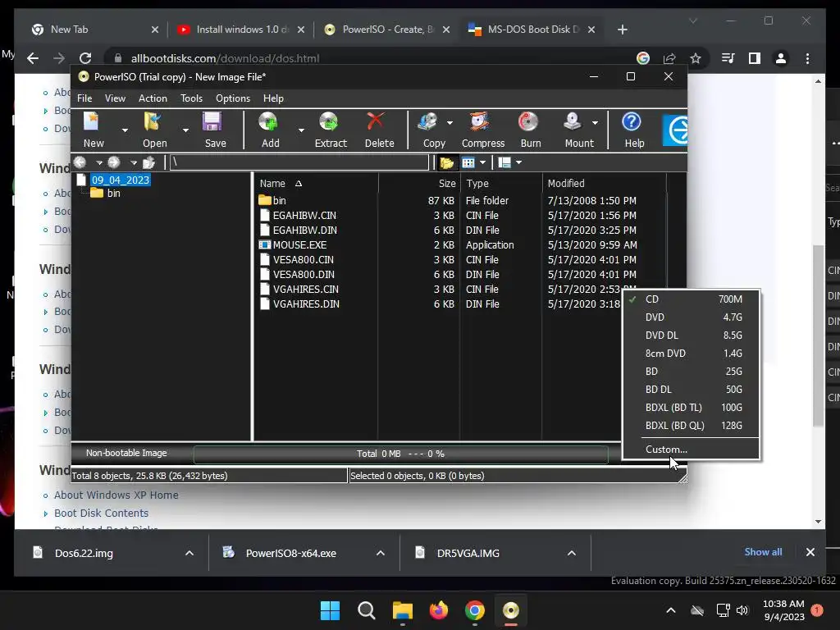Image resolution: width=840 pixels, height=630 pixels.
Task: Select MOUSE.EXE in the file list
Action: click(x=299, y=244)
